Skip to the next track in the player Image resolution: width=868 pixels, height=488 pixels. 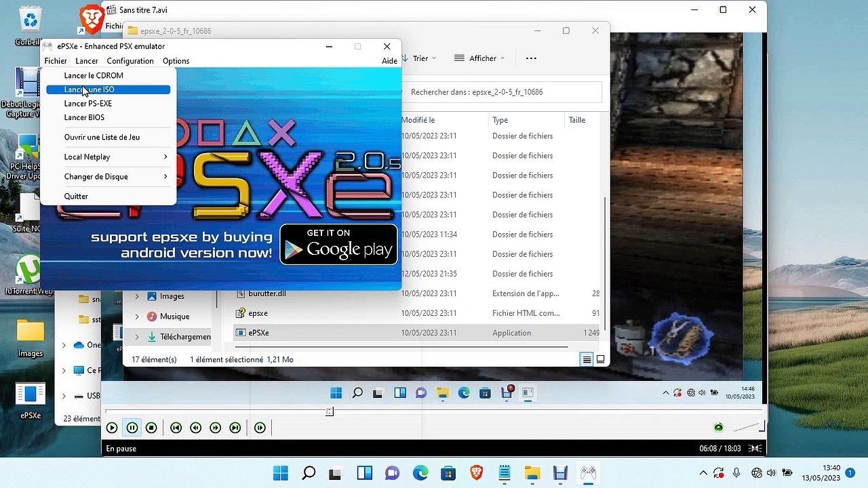point(235,428)
